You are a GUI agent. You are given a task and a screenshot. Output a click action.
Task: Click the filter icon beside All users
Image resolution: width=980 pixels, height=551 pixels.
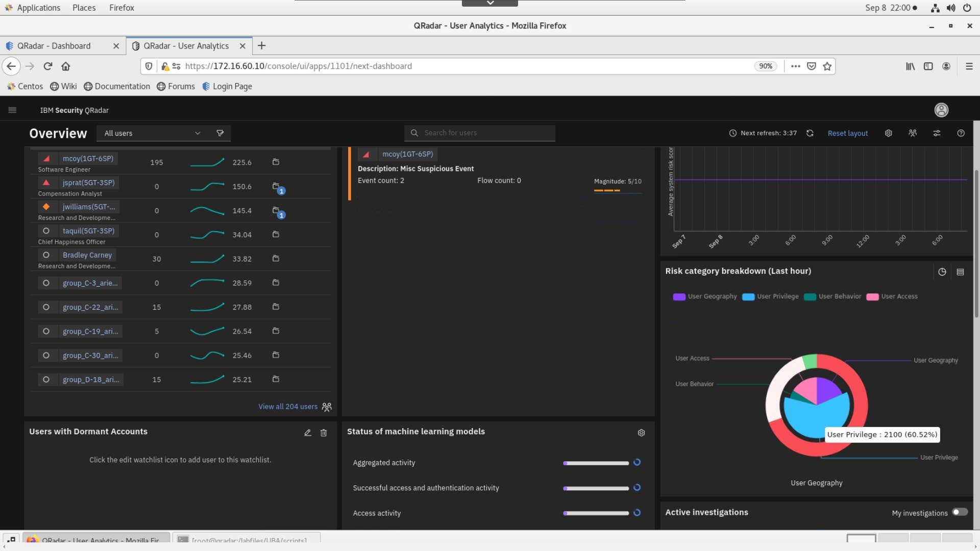tap(220, 133)
